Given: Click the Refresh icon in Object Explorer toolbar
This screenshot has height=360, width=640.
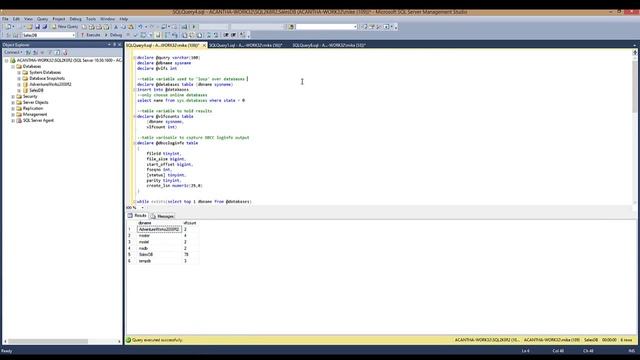Looking at the screenshot, I should pyautogui.click(x=57, y=52).
